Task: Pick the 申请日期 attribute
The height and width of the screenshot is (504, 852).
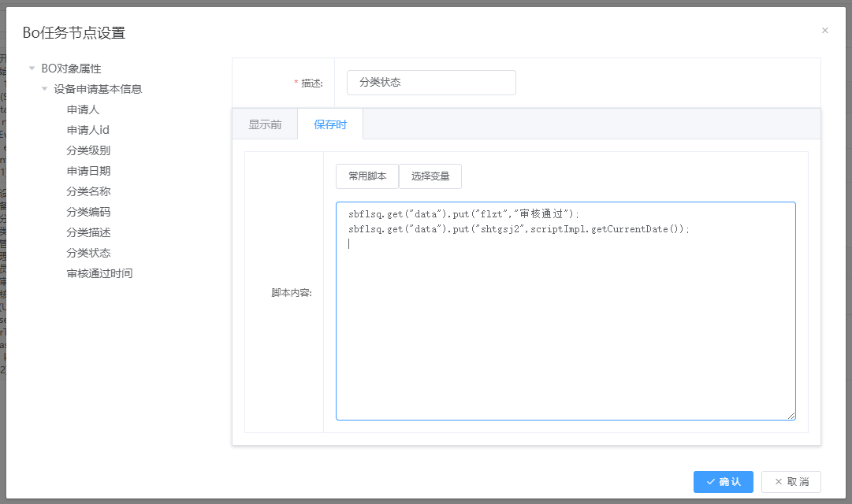Action: pos(88,171)
